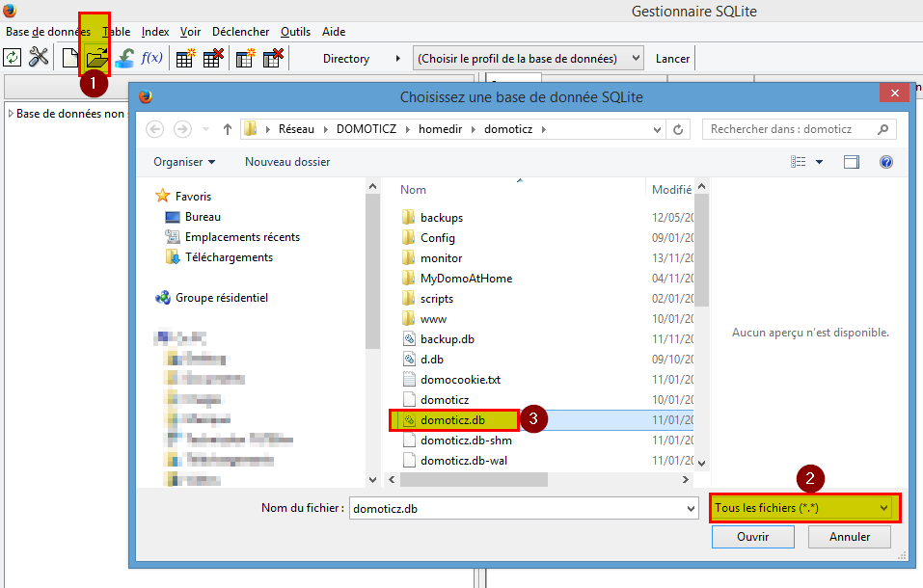Sort by the Modifié column header
Image resolution: width=923 pixels, height=588 pixels.
671,190
